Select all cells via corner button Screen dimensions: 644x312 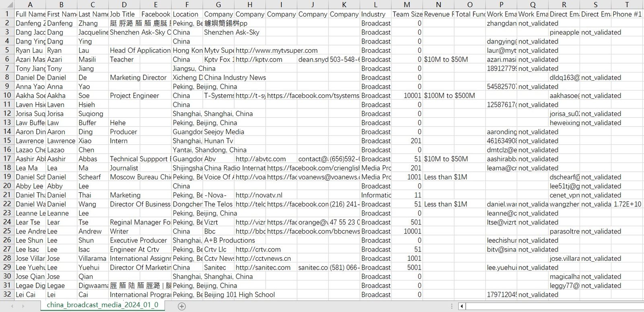(7, 4)
